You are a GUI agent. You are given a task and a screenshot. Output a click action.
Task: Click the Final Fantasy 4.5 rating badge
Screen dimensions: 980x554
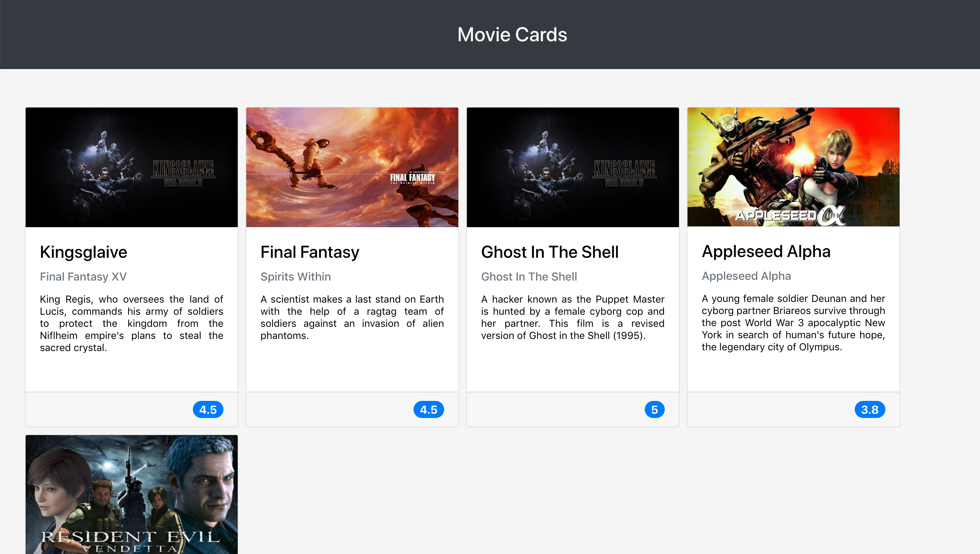[428, 410]
